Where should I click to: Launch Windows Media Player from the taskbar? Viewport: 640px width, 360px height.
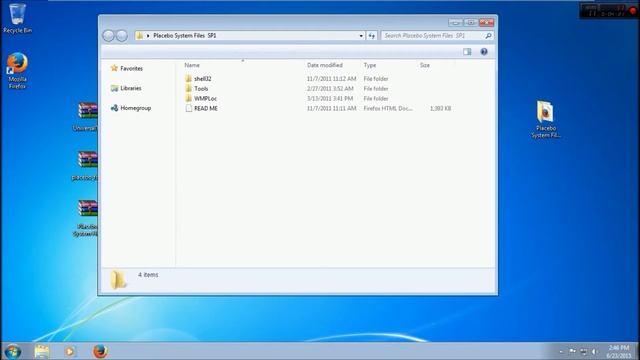[x=70, y=351]
